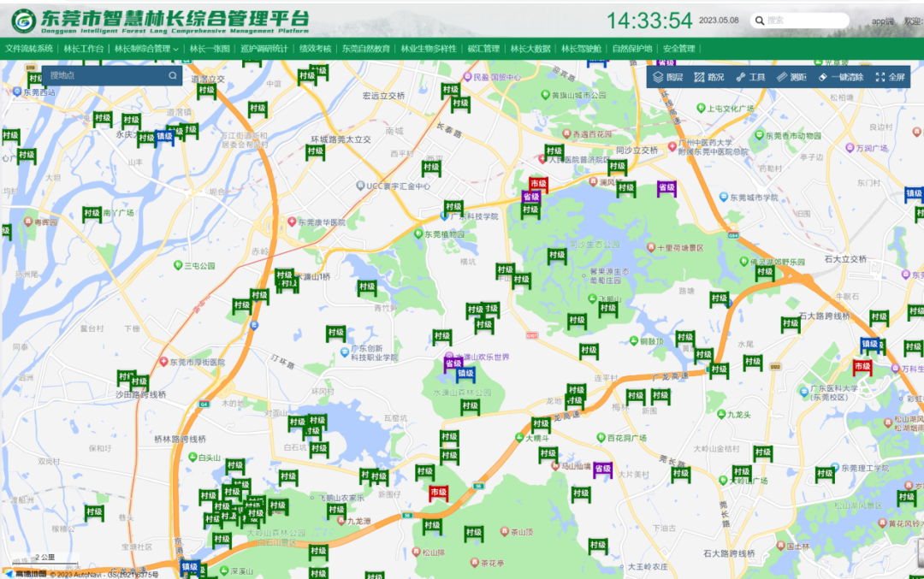Image resolution: width=924 pixels, height=579 pixels.
Task: Select 碳汇管理 in the navigation bar
Action: pos(483,49)
